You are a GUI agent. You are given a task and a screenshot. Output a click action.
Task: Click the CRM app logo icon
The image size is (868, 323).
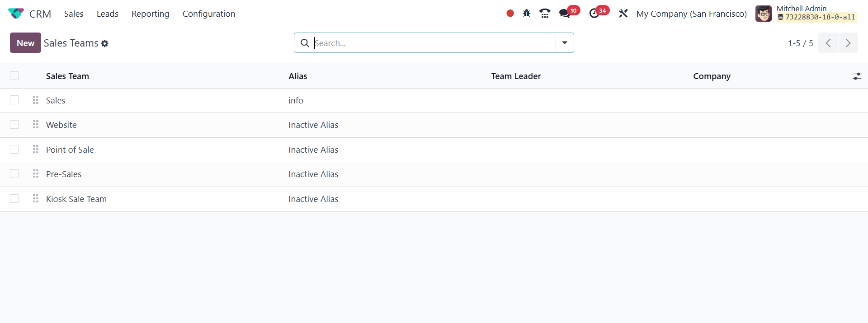click(x=16, y=14)
